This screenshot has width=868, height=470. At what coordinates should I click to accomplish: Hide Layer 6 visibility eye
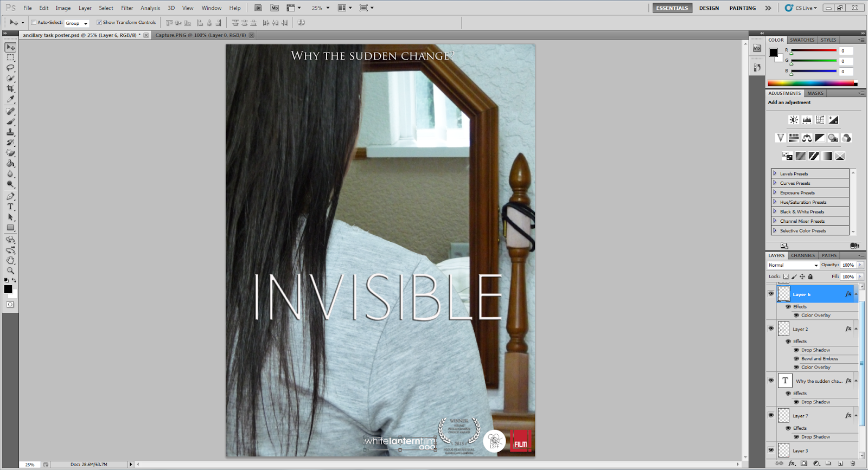pos(771,293)
